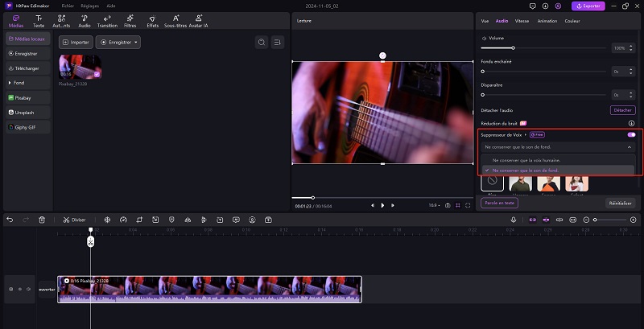Image resolution: width=644 pixels, height=329 pixels.
Task: Toggle the Suppresseur de Voix switch
Action: point(631,134)
